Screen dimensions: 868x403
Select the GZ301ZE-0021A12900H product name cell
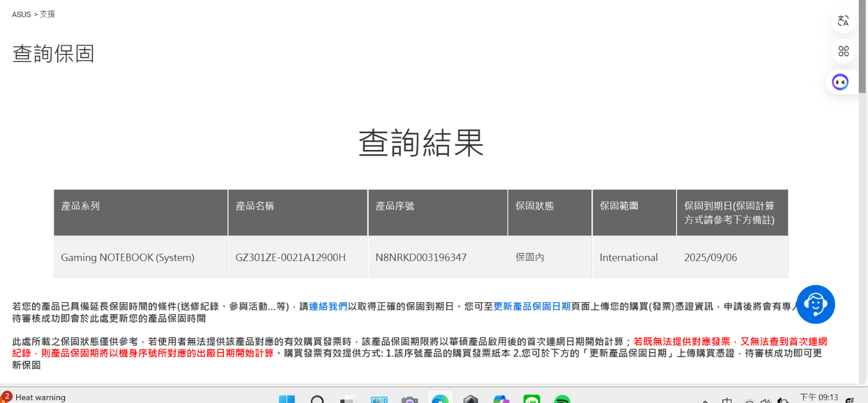click(x=297, y=257)
